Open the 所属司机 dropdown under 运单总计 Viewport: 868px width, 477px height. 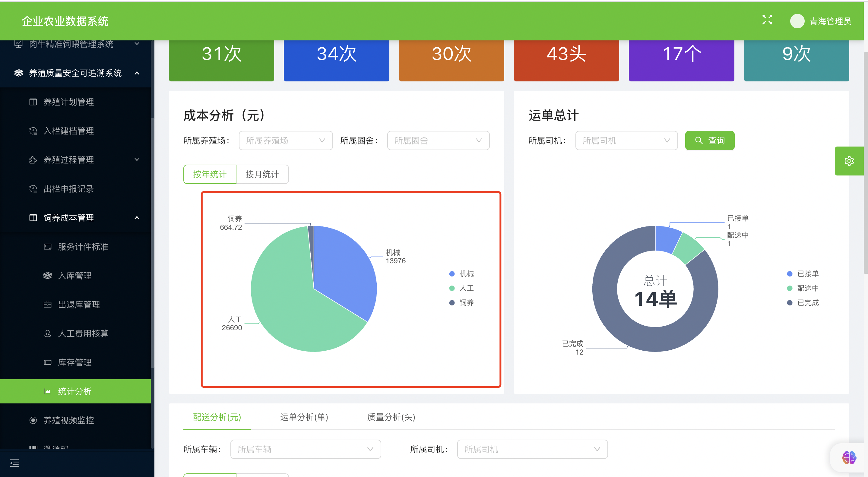coord(626,141)
